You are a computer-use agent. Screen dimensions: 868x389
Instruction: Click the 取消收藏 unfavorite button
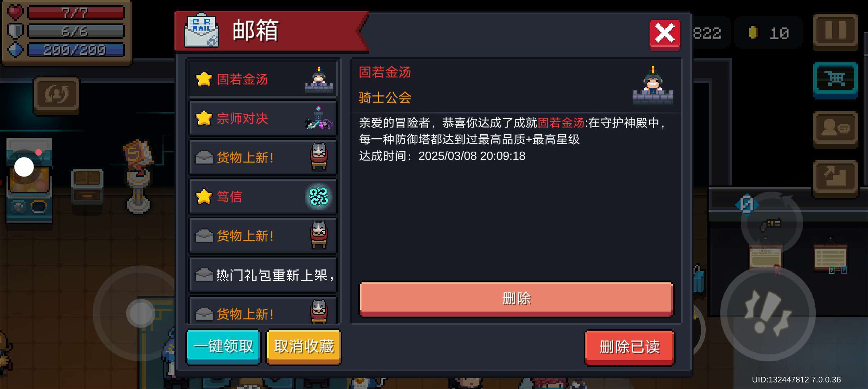pyautogui.click(x=304, y=346)
